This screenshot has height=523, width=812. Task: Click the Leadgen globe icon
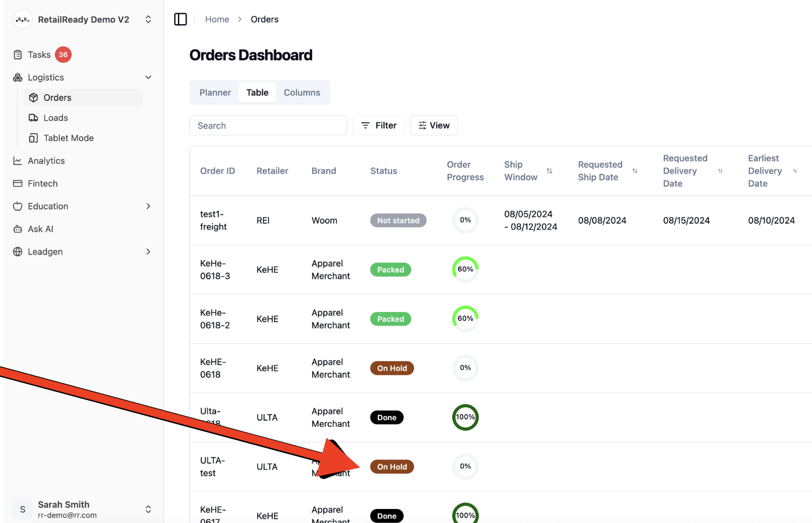pyautogui.click(x=18, y=252)
